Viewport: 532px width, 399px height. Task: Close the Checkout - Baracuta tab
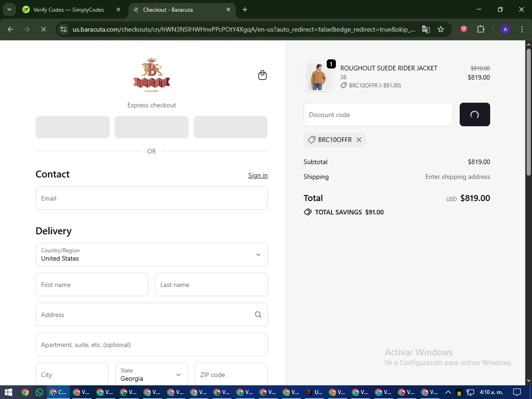coord(228,10)
